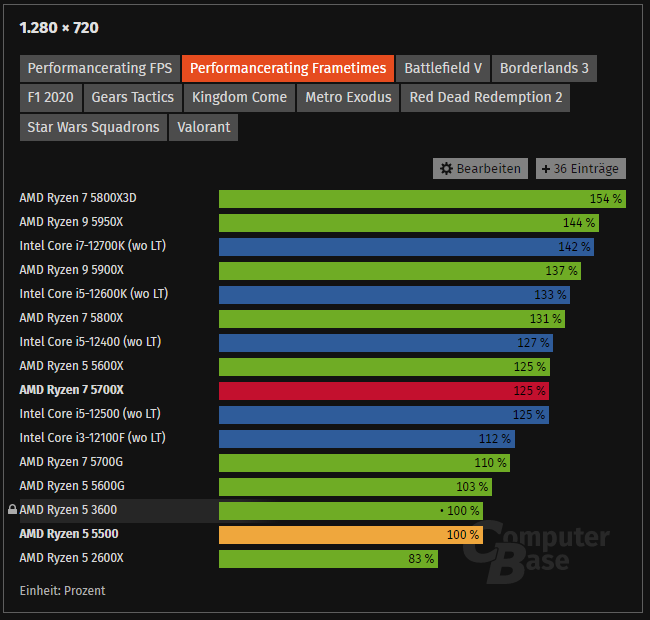
Task: Click the blue 133 % bar
Action: [394, 295]
